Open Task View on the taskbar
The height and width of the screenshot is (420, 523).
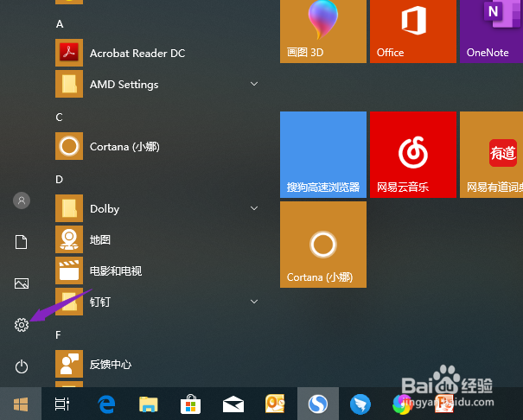tap(62, 404)
